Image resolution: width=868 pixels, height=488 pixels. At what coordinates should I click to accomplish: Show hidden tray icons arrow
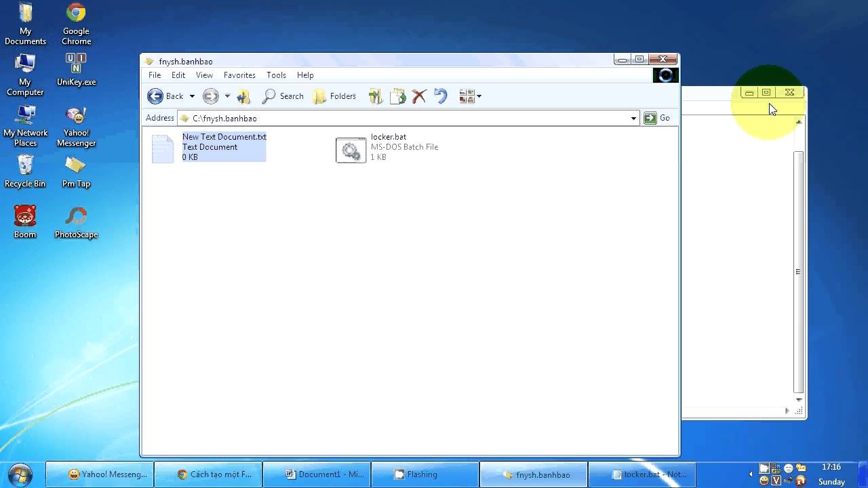(x=751, y=474)
